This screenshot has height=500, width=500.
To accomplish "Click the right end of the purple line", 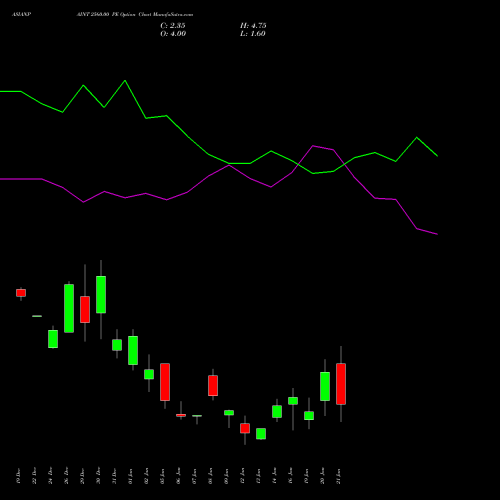I will 437,234.
